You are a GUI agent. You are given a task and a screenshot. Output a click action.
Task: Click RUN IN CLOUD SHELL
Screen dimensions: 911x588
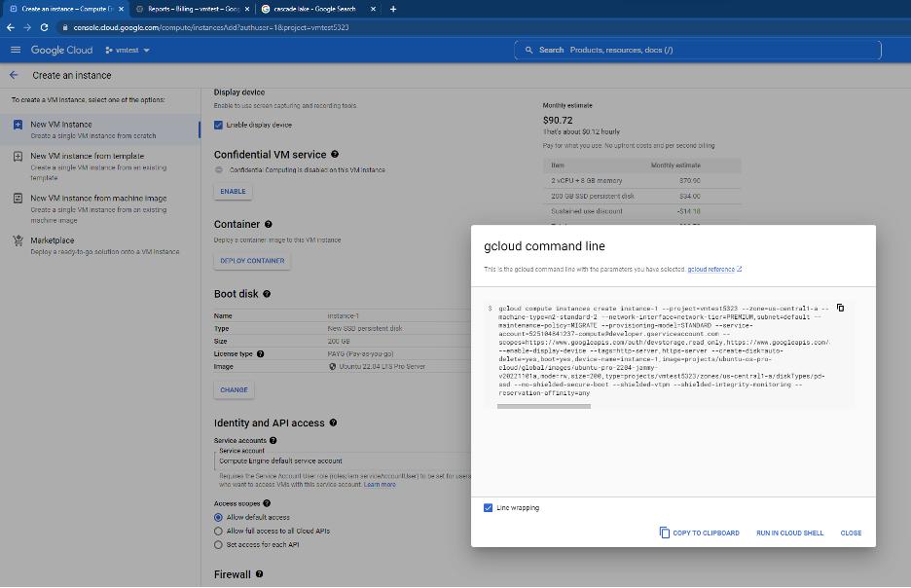click(789, 533)
